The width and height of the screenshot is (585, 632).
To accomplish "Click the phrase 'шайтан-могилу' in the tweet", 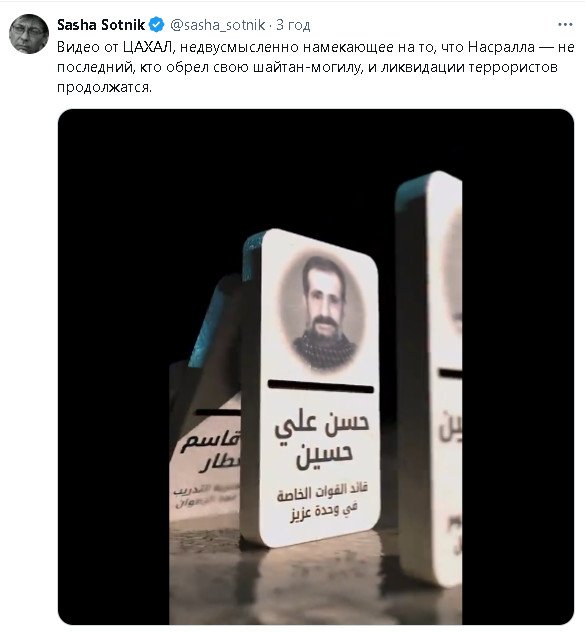I will [x=306, y=67].
